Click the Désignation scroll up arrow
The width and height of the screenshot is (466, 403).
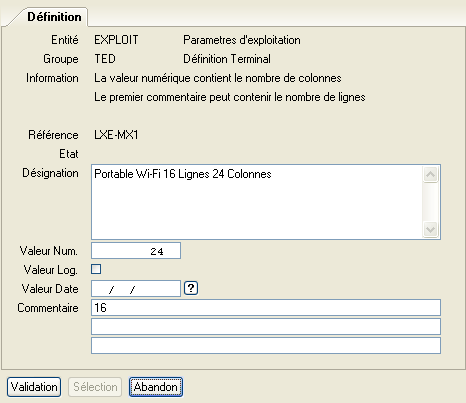(430, 175)
